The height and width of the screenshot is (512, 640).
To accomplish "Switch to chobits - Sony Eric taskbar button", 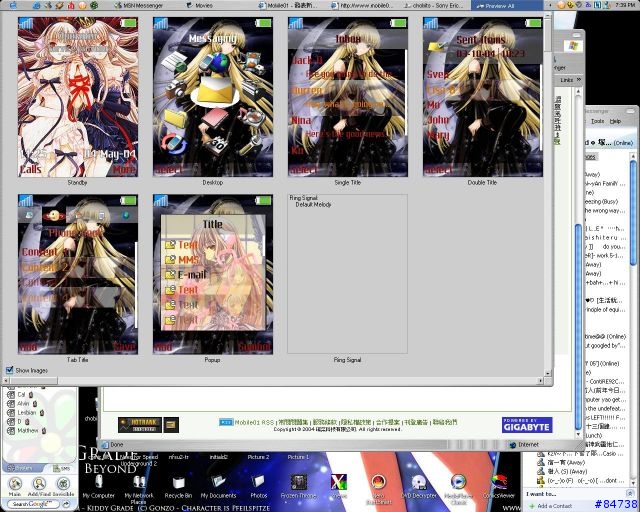I will 433,5.
